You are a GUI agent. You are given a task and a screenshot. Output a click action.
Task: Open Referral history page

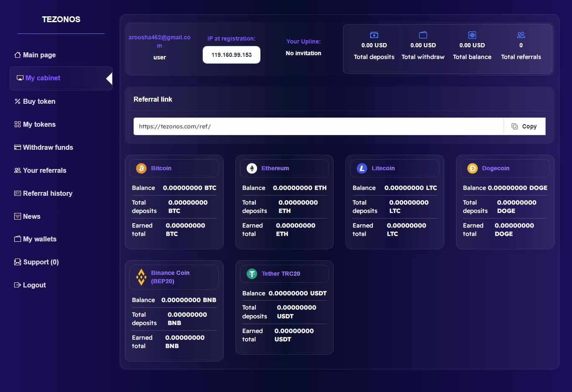click(43, 193)
